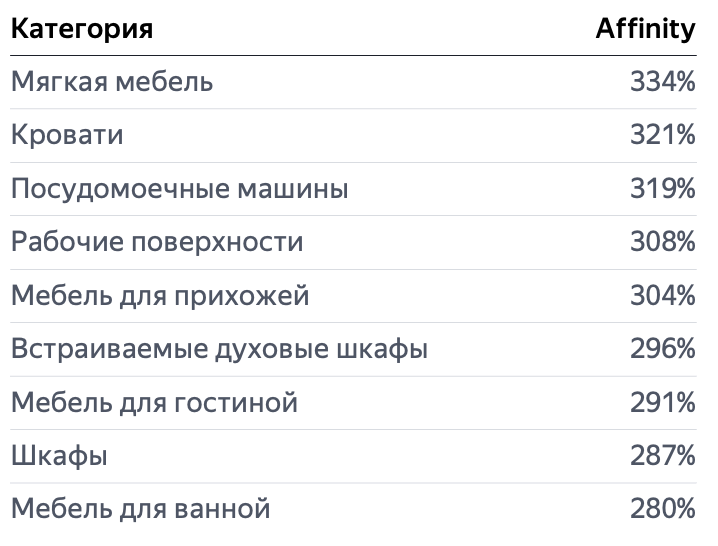Click the 319% affinity value
The height and width of the screenshot is (546, 718).
click(663, 189)
